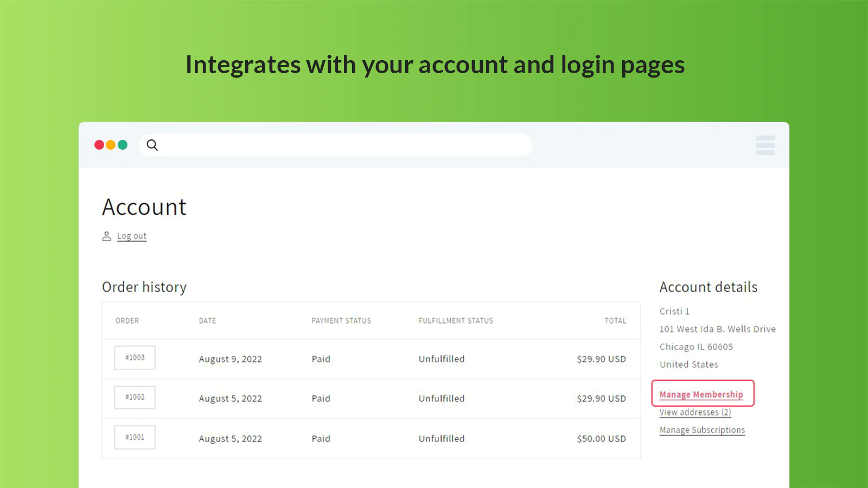Click Paid status for order #1002
This screenshot has width=868, height=488.
point(321,399)
